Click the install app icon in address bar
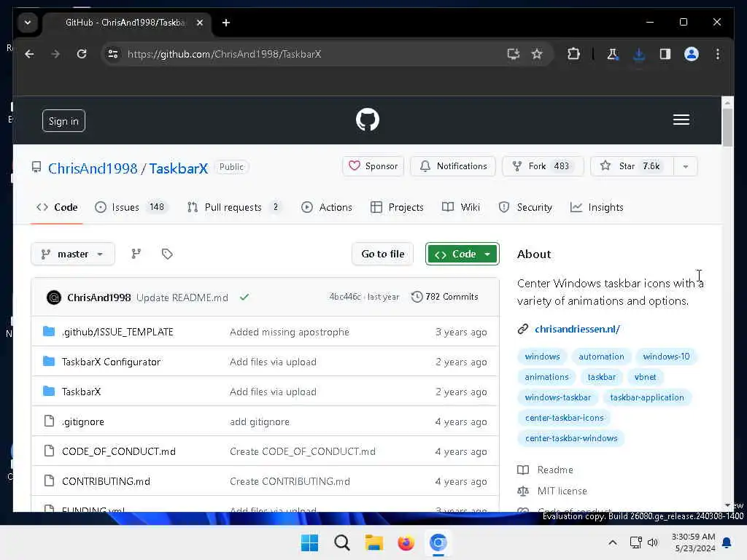The height and width of the screenshot is (560, 747). coord(513,54)
